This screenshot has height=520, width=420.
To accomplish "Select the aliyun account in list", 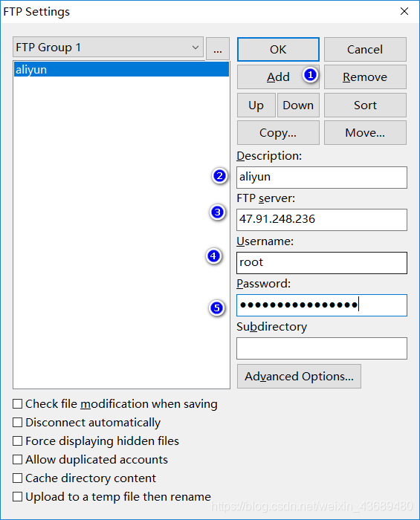I will 121,69.
